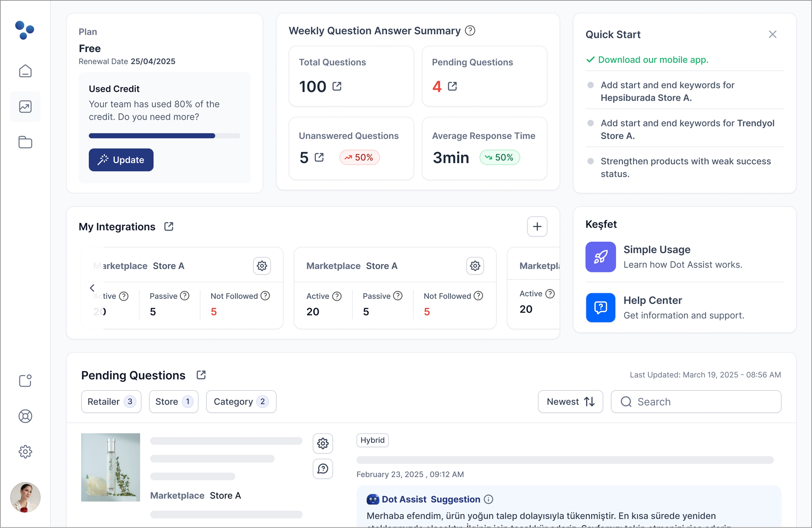Click Renewal Date 25/04/2025 text

pos(127,61)
